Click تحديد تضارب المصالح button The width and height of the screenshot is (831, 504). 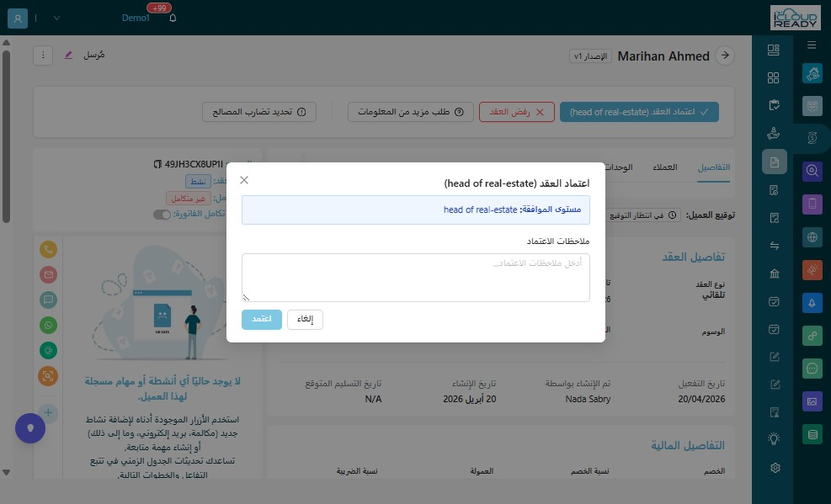click(x=259, y=112)
